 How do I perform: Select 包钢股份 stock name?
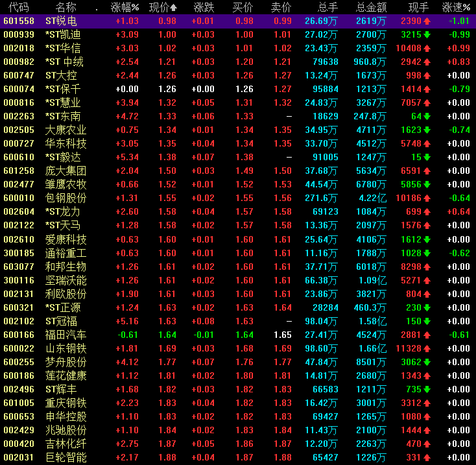pyautogui.click(x=66, y=198)
